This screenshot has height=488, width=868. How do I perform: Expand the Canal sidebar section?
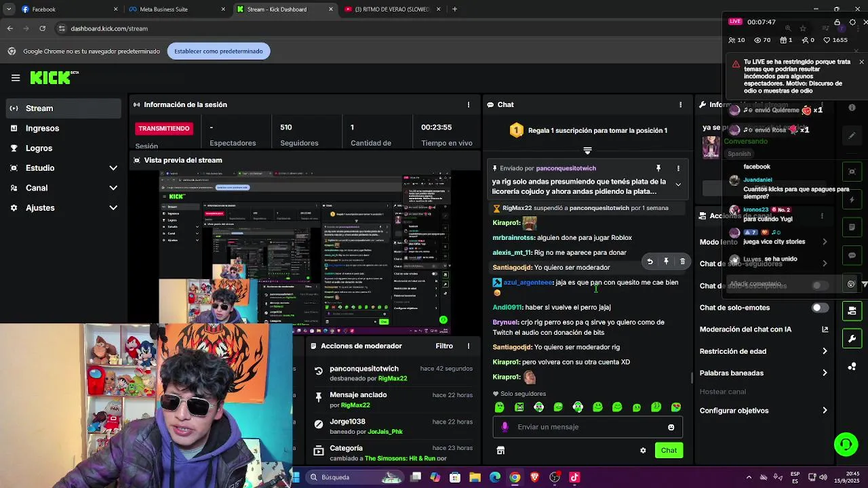(113, 188)
